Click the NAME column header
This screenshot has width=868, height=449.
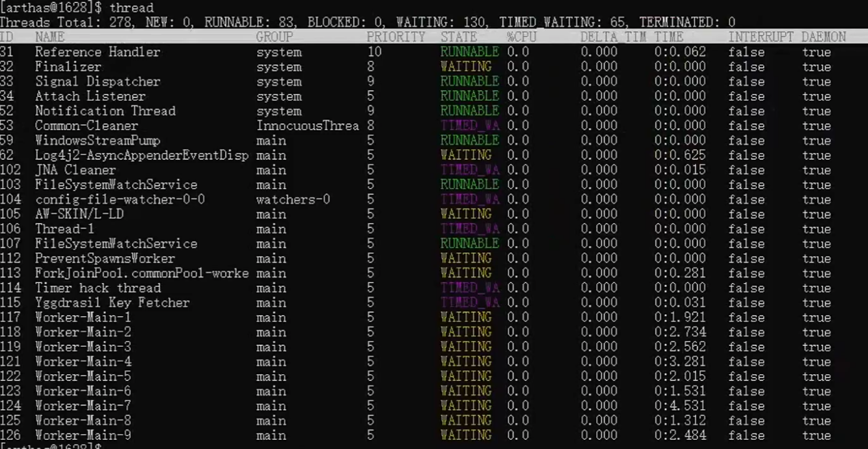(49, 37)
